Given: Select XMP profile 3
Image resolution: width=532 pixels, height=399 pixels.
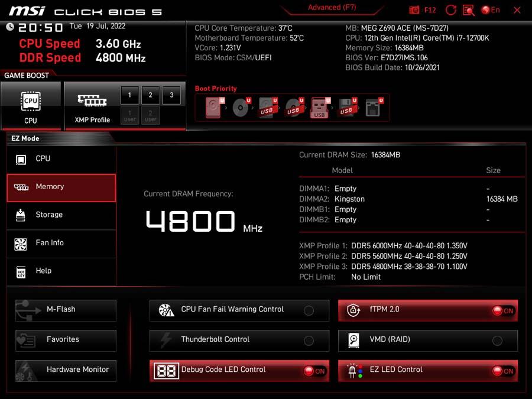Looking at the screenshot, I should coord(171,95).
